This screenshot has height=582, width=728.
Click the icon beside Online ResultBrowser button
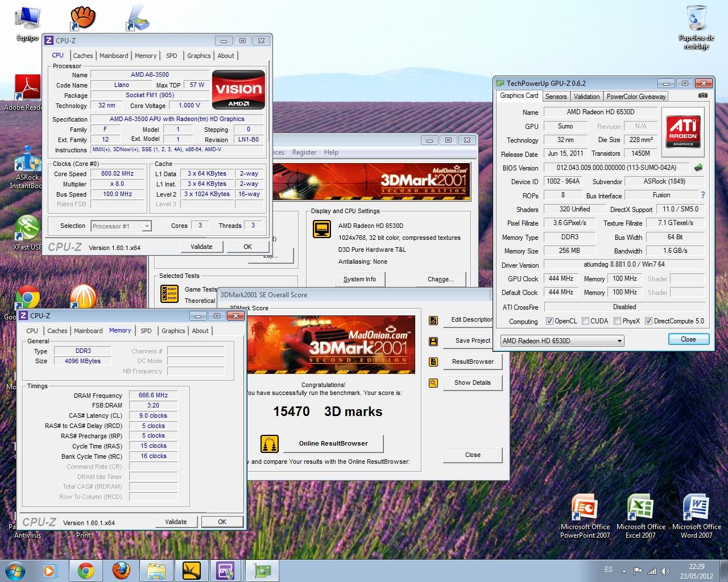269,443
